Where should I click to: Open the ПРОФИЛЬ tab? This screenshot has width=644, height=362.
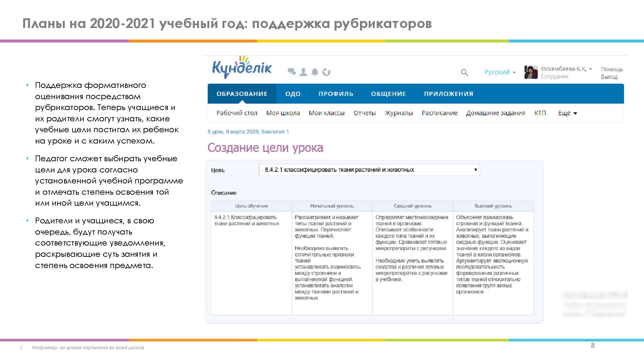336,94
